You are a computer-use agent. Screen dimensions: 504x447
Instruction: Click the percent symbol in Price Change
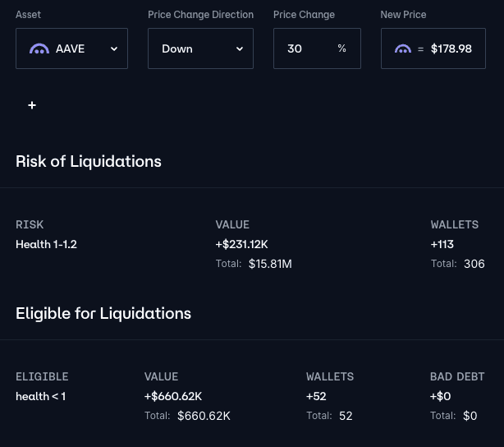[x=341, y=48]
